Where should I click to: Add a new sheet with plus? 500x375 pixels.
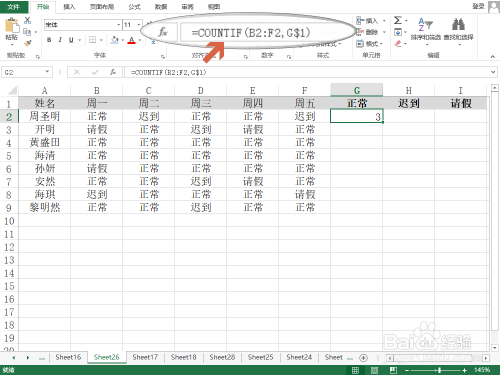tap(363, 358)
